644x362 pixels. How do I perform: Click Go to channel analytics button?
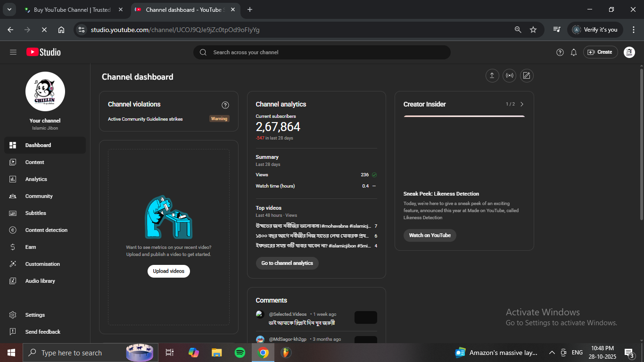(287, 263)
